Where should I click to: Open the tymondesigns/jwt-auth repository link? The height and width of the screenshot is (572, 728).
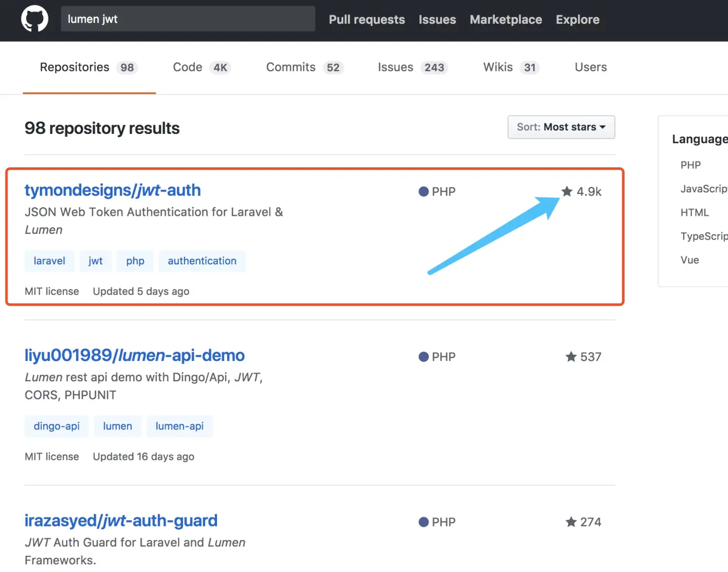[x=113, y=190]
